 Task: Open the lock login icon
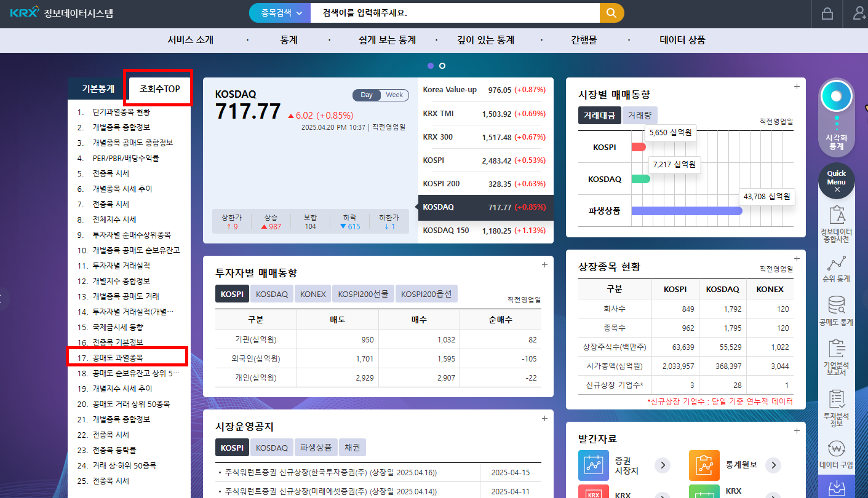click(827, 14)
